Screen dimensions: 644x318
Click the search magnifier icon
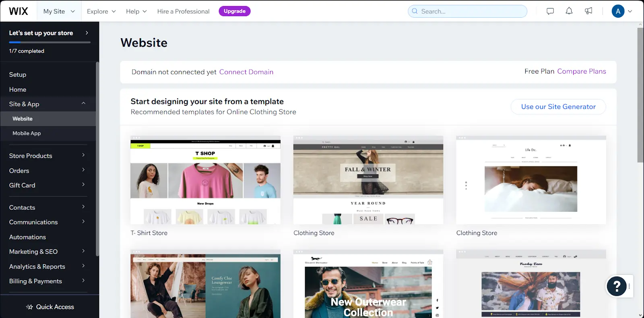tap(415, 11)
